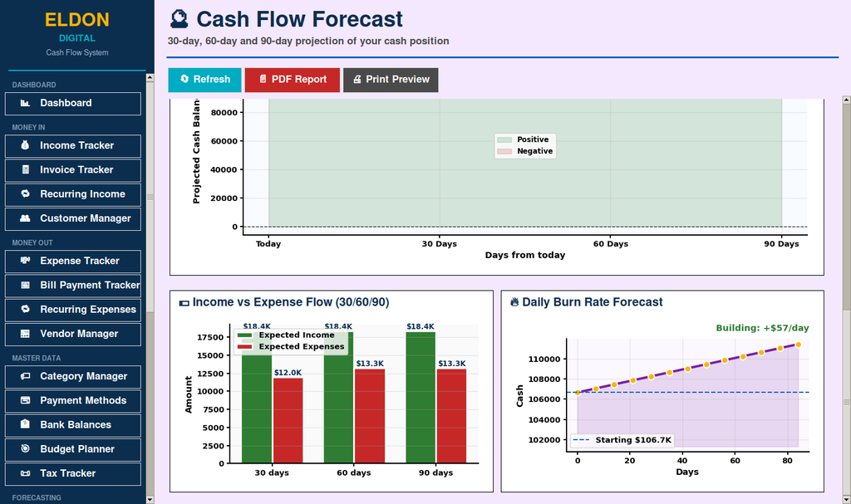Click the ELDON logo text
The width and height of the screenshot is (851, 504).
click(77, 20)
